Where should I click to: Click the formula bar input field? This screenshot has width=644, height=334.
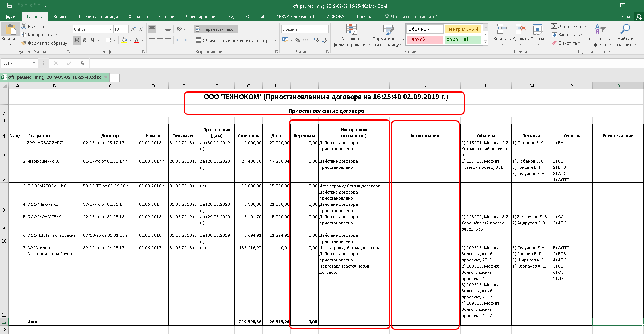pyautogui.click(x=366, y=63)
